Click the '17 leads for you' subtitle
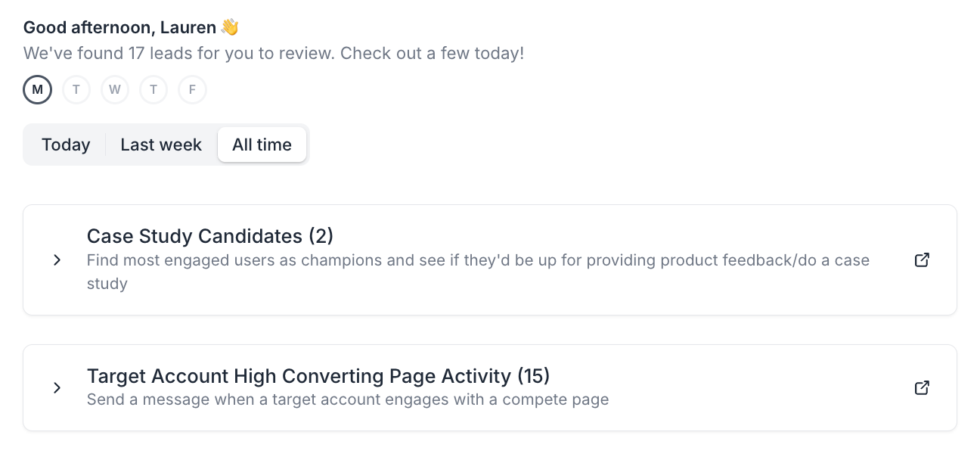 tap(273, 54)
